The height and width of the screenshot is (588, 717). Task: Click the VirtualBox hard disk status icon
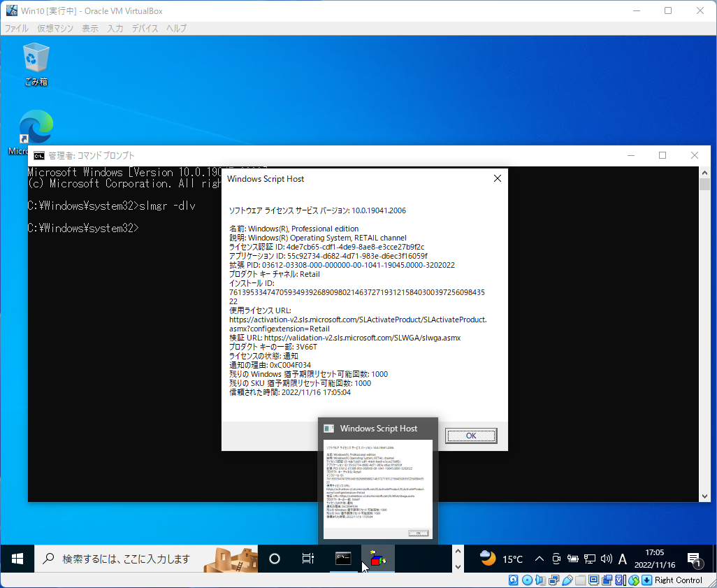pyautogui.click(x=513, y=580)
